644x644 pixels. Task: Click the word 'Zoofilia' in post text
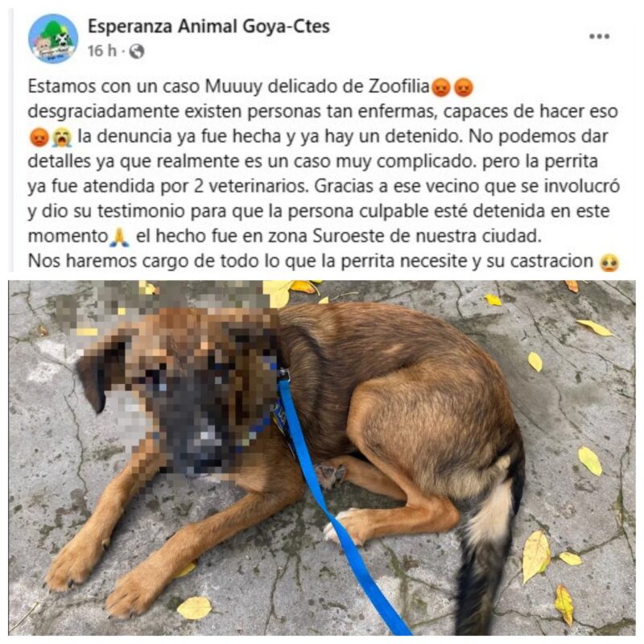398,86
